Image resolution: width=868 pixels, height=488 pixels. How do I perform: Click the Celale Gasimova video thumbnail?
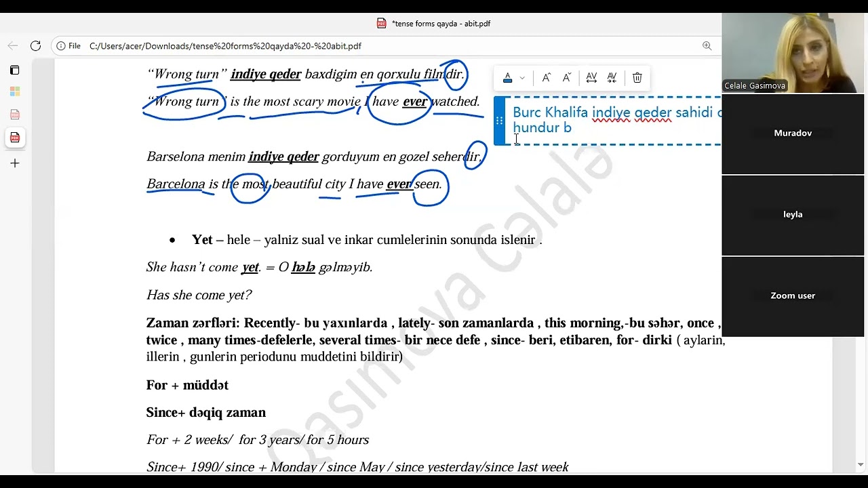pyautogui.click(x=793, y=53)
